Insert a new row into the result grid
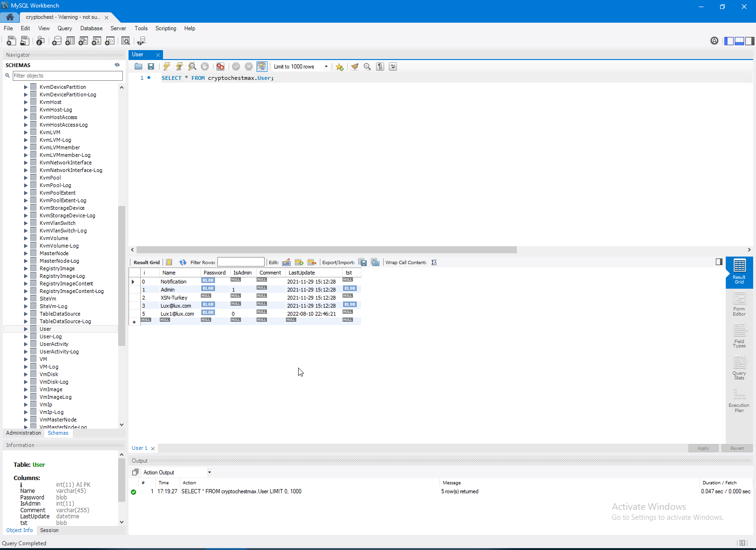The image size is (756, 550). point(299,262)
